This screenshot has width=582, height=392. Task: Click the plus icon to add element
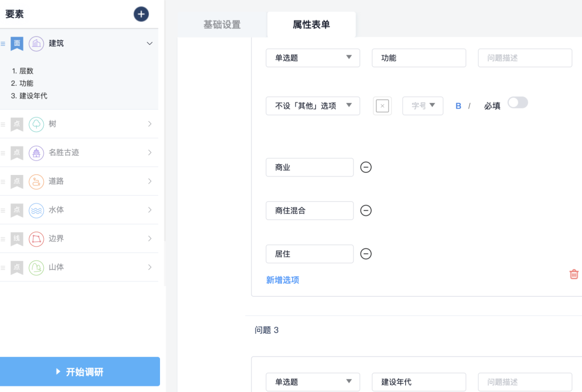(x=141, y=14)
